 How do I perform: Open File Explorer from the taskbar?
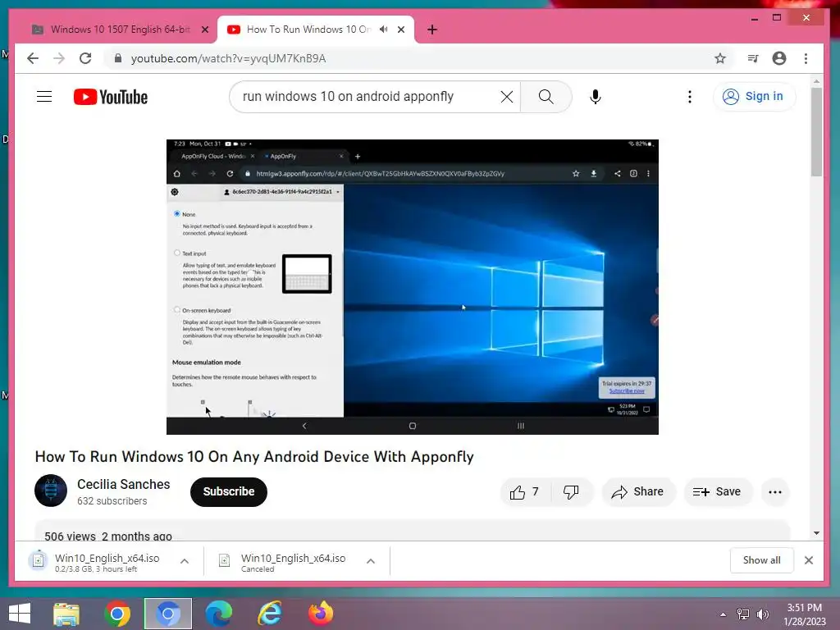[x=66, y=614]
